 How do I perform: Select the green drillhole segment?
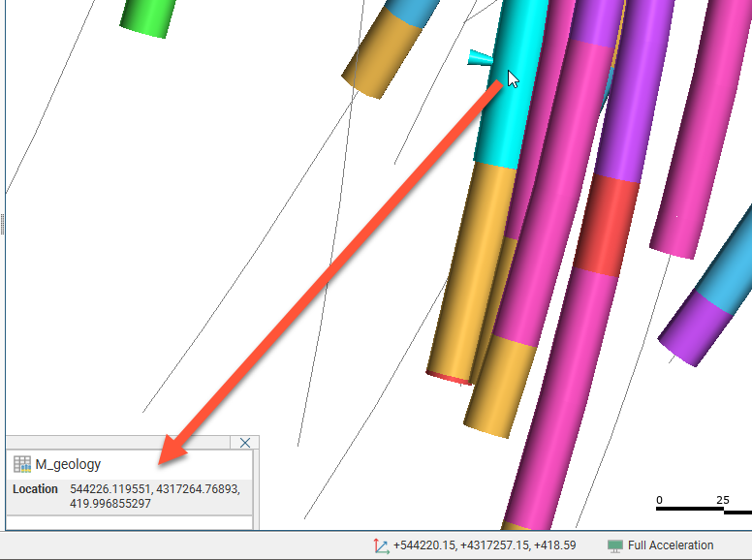click(147, 17)
